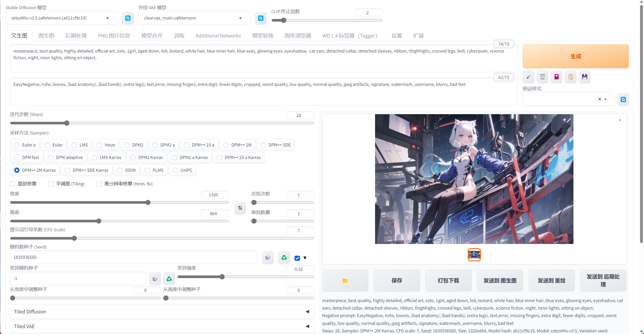The width and height of the screenshot is (644, 334).
Task: Click the CFG Scale slider handle
Action: [74, 238]
